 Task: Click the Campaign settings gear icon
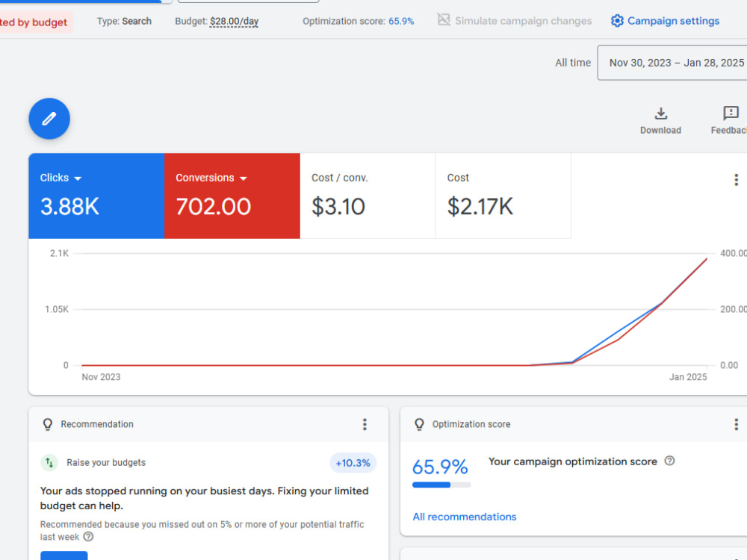pyautogui.click(x=617, y=21)
